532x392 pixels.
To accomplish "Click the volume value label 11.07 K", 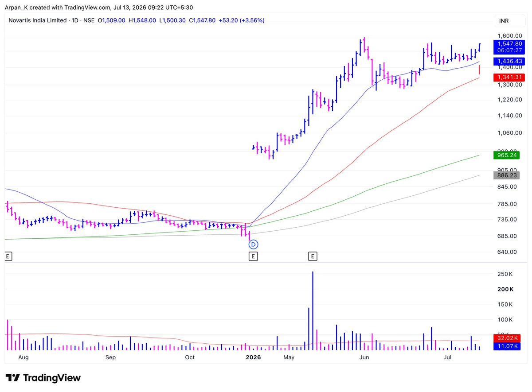I will point(508,346).
